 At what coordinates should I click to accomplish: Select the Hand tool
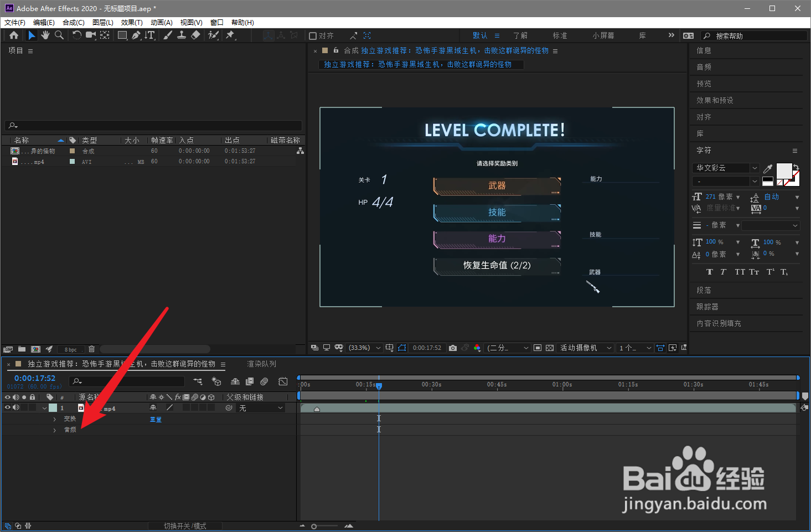(x=45, y=35)
